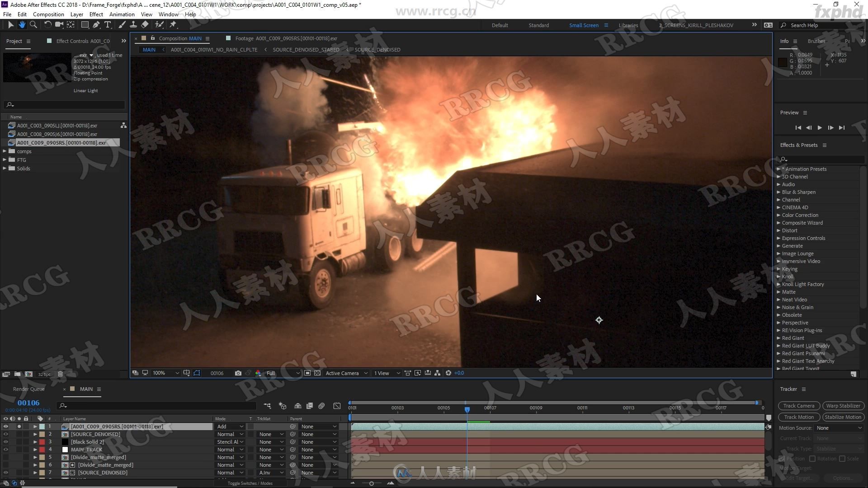868x488 pixels.
Task: Select the Roto Brush tool
Action: 159,25
